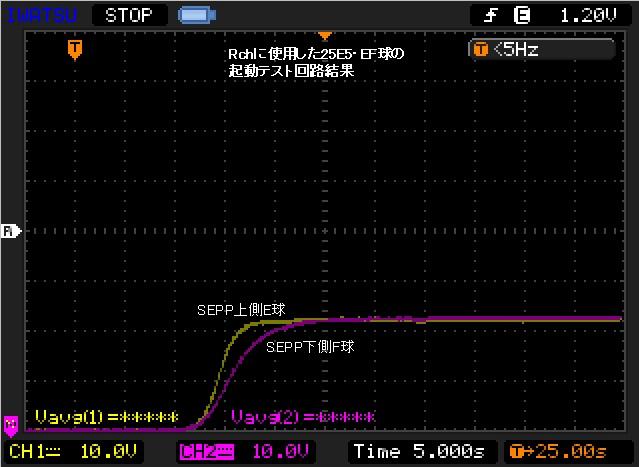
Task: Click the E trigger source icon
Action: click(522, 16)
